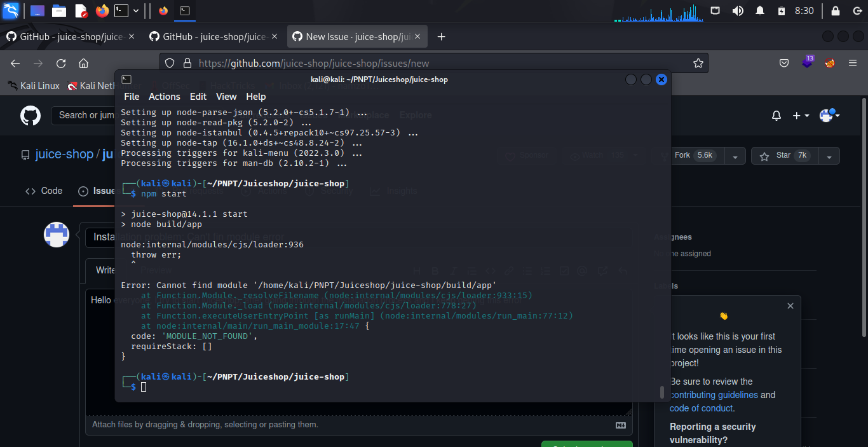Open the notifications bell in panel
The height and width of the screenshot is (447, 868).
[759, 11]
